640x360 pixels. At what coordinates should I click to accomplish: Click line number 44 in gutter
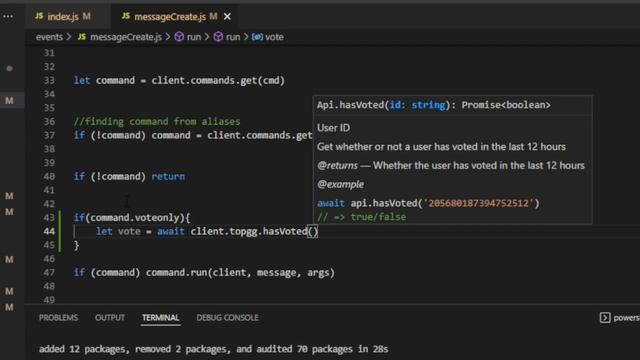[49, 231]
